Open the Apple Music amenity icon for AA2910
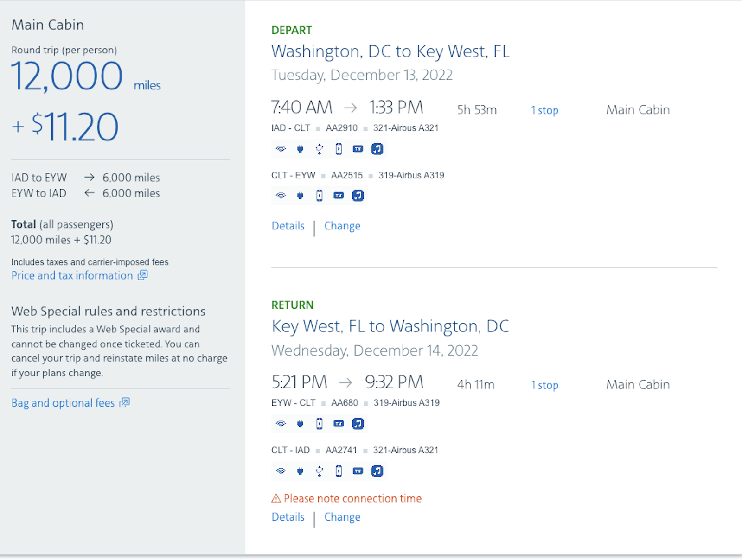742x560 pixels. [x=377, y=149]
